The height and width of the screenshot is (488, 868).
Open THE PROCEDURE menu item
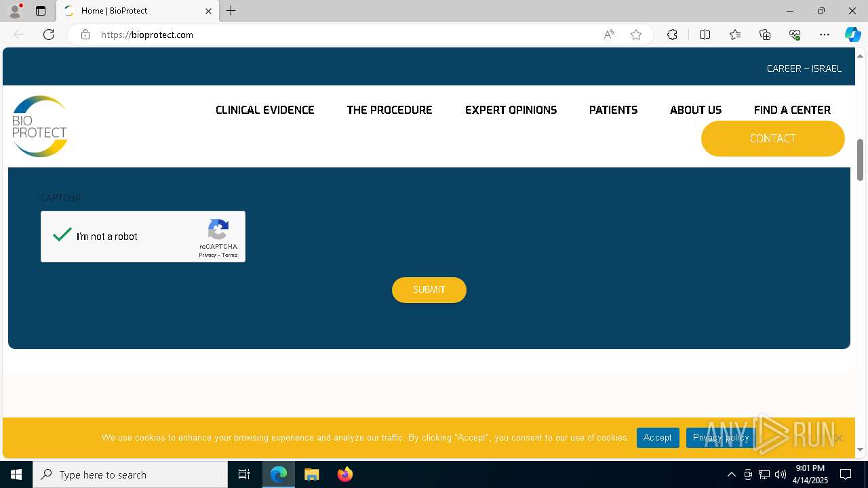(x=389, y=110)
